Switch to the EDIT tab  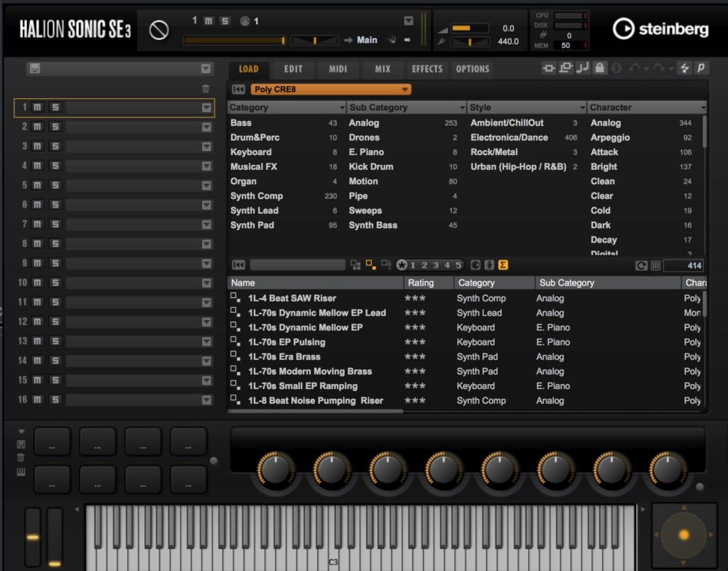(x=293, y=69)
